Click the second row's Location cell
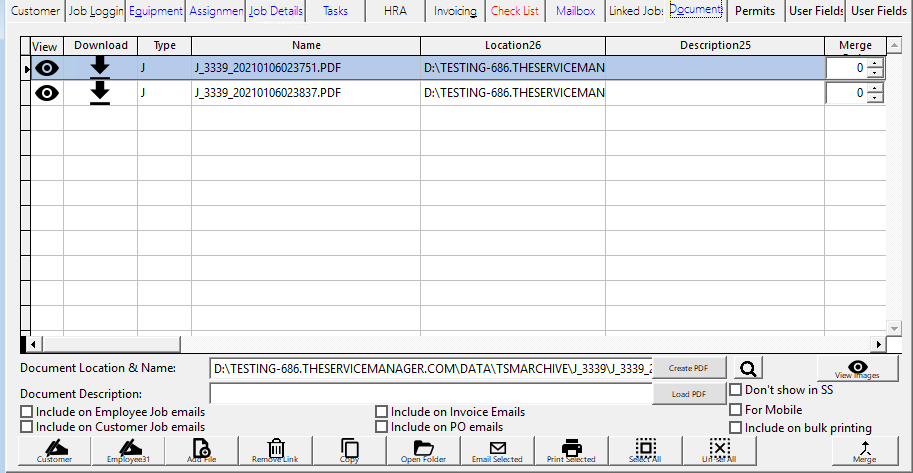Viewport: 913px width, 473px height. pos(513,93)
